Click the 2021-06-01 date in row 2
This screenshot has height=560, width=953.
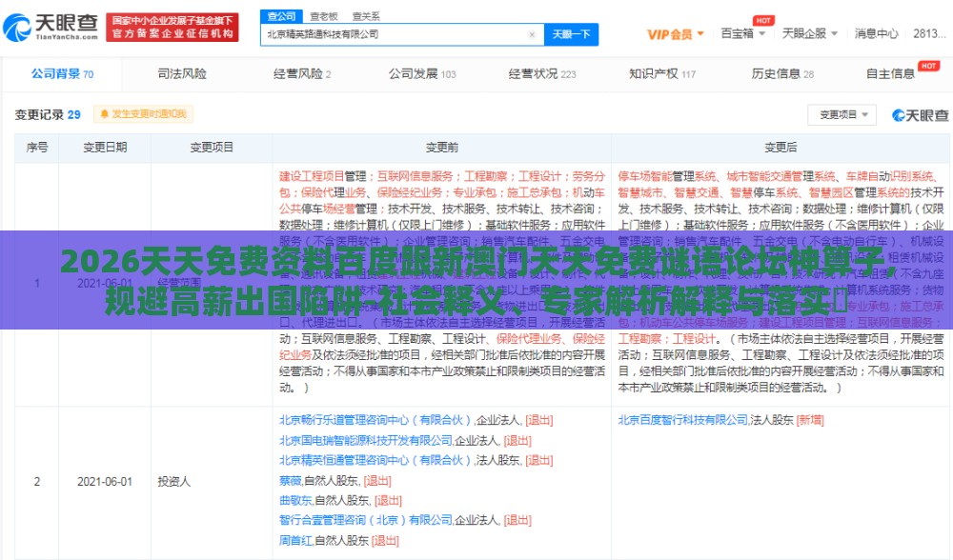point(105,482)
